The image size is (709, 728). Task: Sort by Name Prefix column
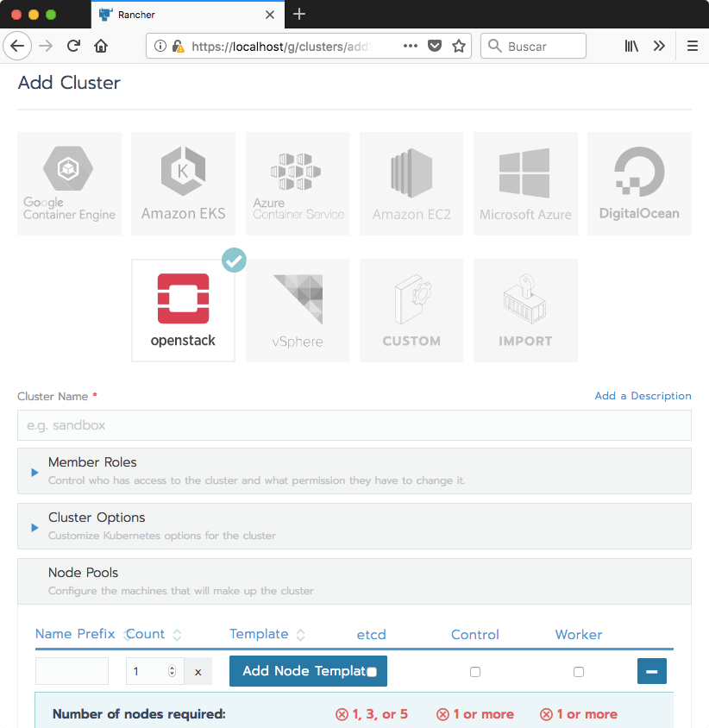coord(75,634)
